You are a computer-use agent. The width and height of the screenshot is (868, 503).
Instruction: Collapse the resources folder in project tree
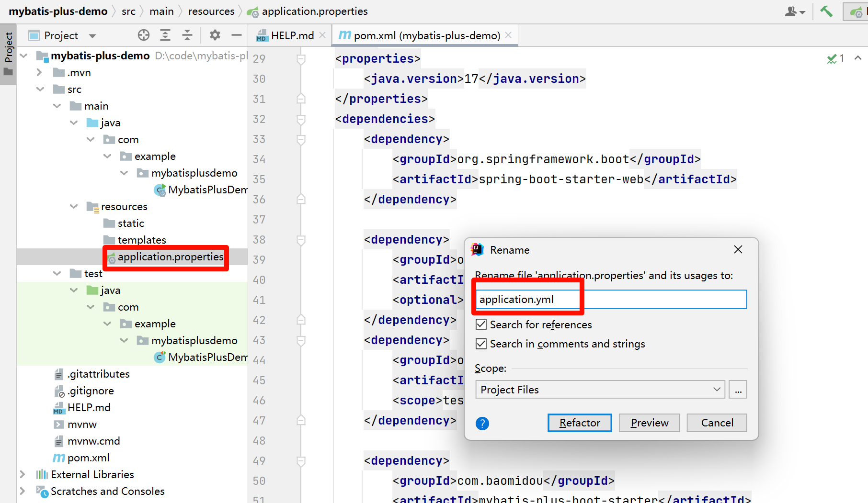click(x=74, y=206)
